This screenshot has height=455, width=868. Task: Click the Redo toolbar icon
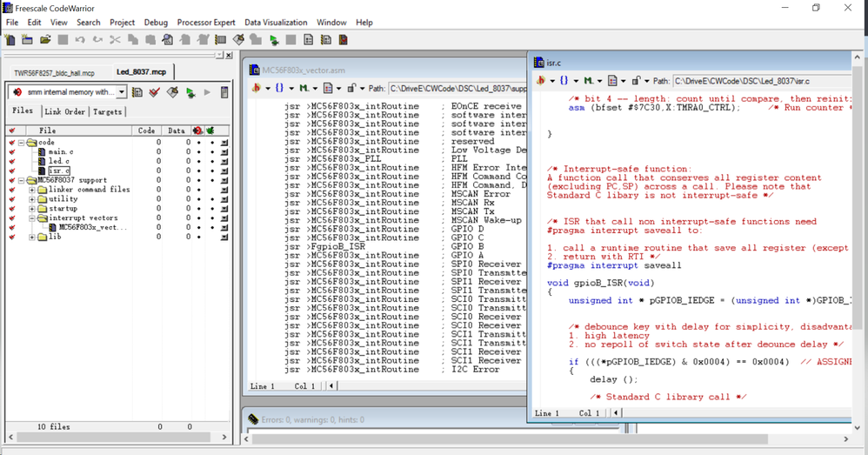point(98,40)
